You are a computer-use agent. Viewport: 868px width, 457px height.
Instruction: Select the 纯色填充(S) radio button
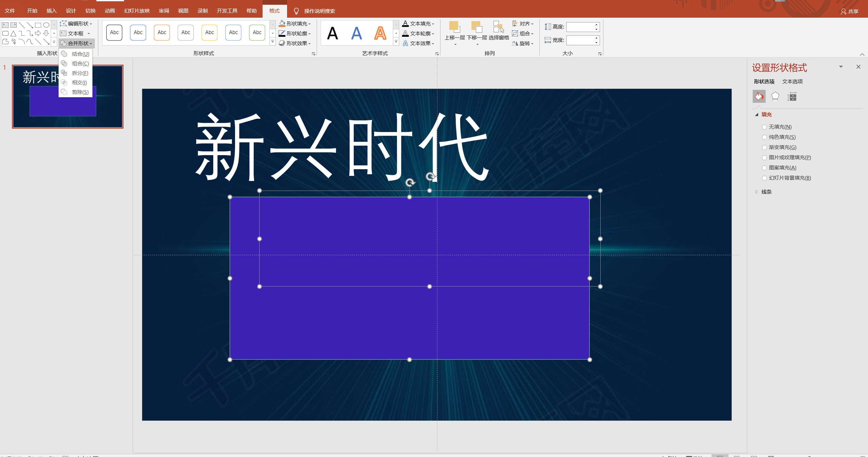click(x=764, y=137)
